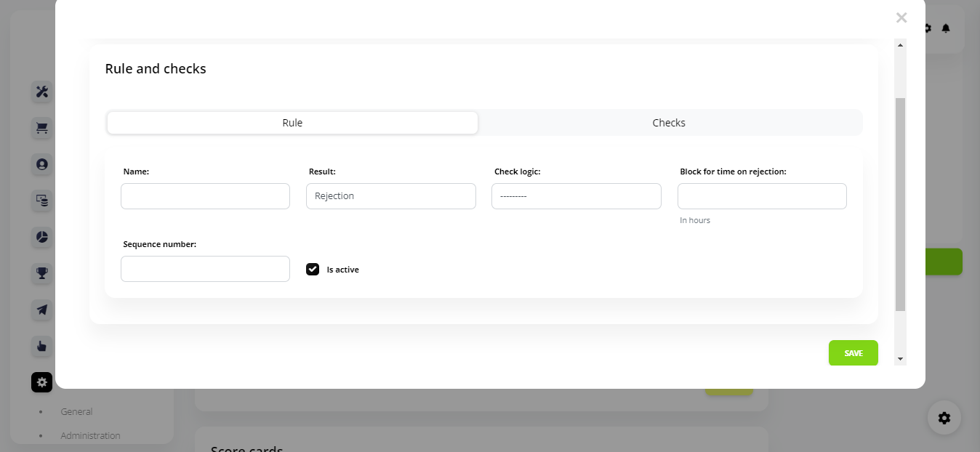This screenshot has height=452, width=980.
Task: Click the Name input field
Action: pos(205,196)
